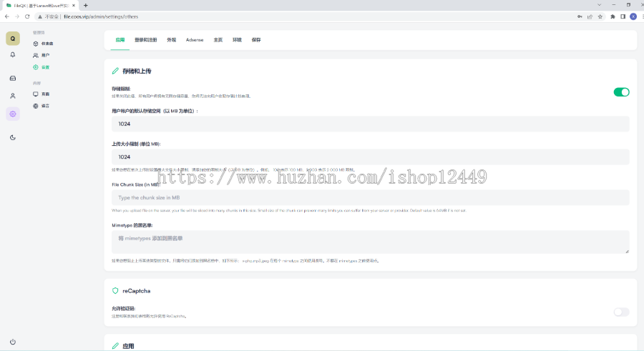Open 仪表盘 dashboard menu link

pyautogui.click(x=47, y=44)
